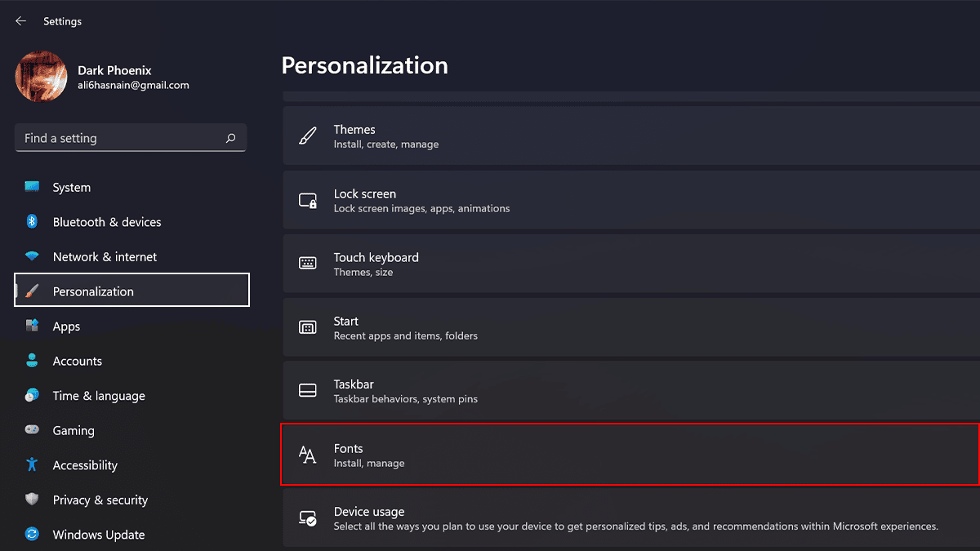Image resolution: width=980 pixels, height=551 pixels.
Task: Open Lock screen settings row
Action: click(x=629, y=200)
